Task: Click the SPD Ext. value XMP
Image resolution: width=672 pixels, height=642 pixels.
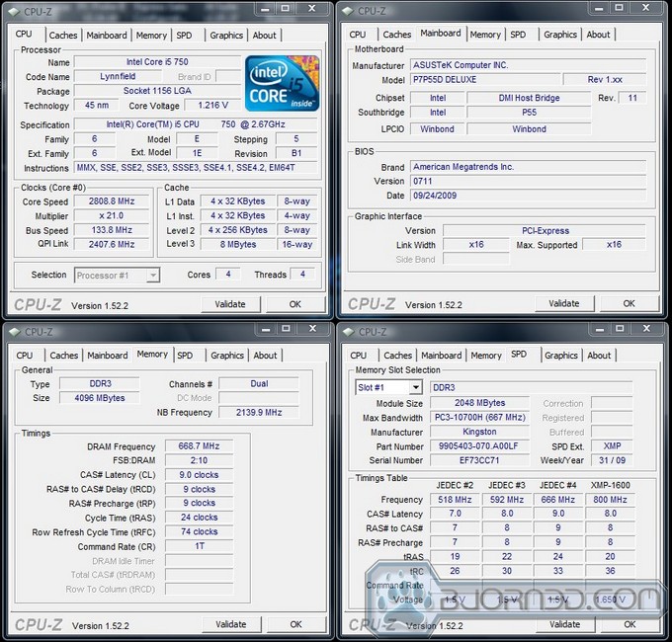Action: (612, 446)
